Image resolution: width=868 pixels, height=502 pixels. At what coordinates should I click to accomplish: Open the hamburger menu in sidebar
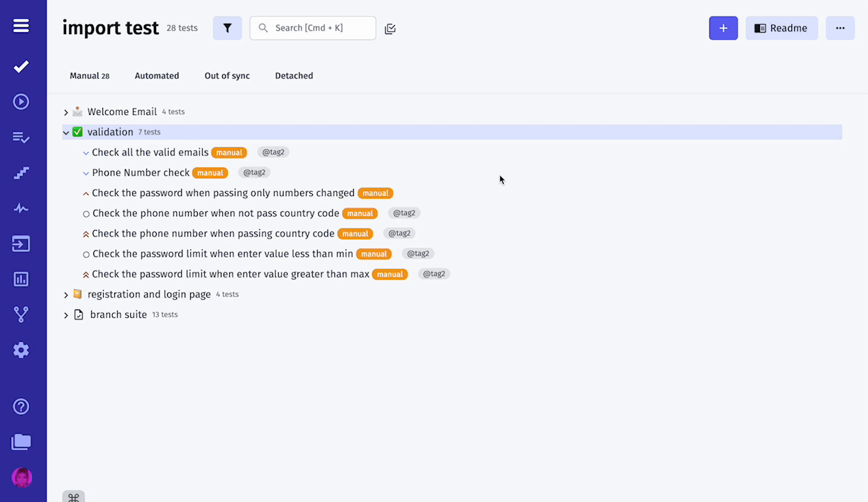[21, 26]
